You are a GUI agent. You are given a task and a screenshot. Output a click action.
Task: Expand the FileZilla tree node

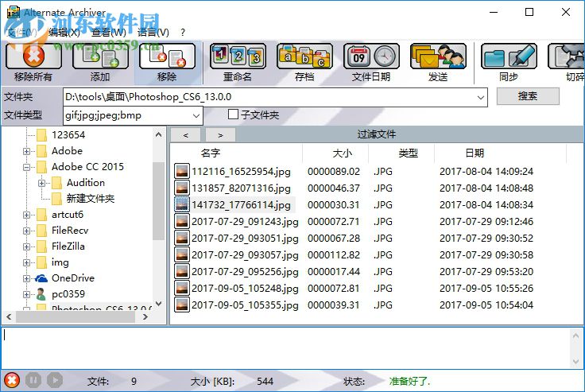click(26, 246)
